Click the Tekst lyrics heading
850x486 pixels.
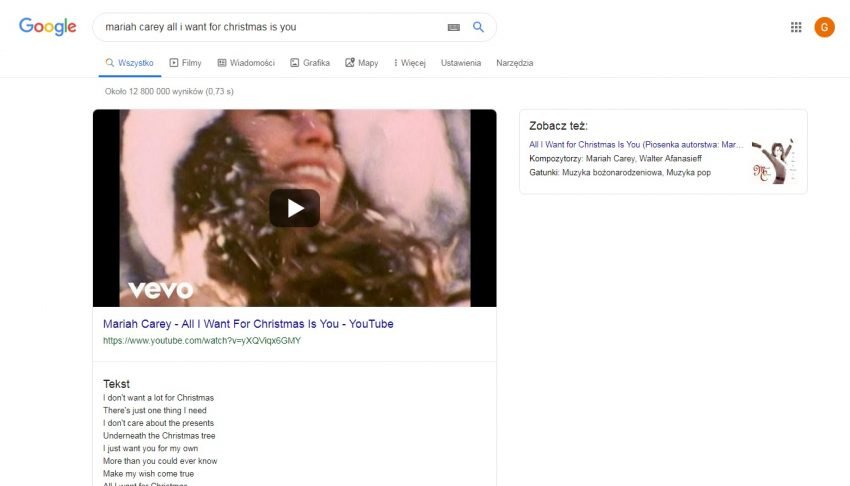(117, 384)
